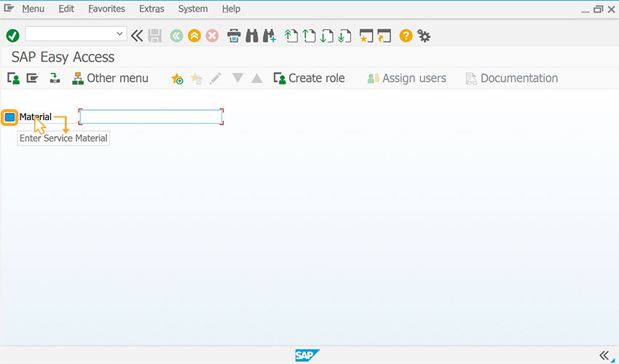Screen dimensions: 619x364
Task: Click the Assign users button
Action: [x=406, y=78]
